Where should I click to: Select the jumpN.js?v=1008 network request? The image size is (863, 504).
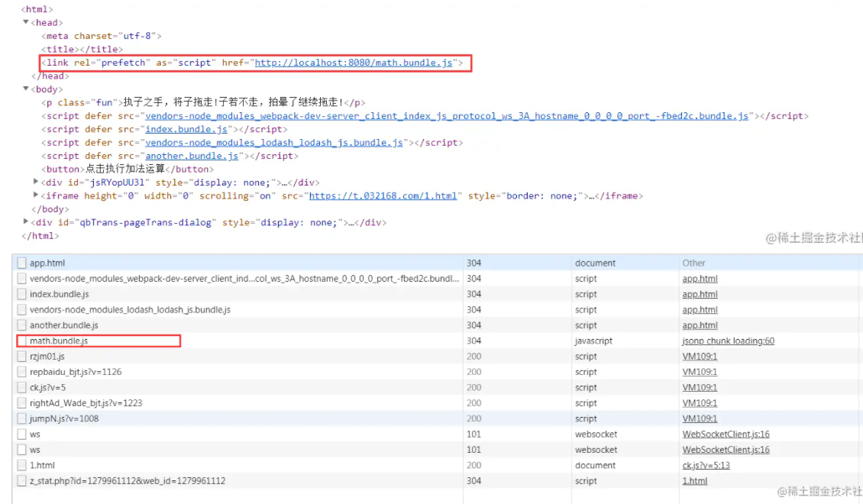pos(437,418)
